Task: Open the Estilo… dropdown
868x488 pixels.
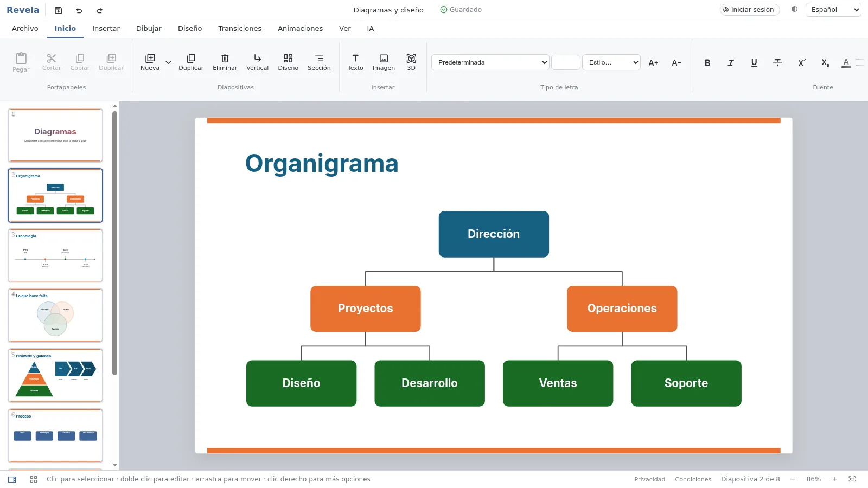Action: point(611,62)
